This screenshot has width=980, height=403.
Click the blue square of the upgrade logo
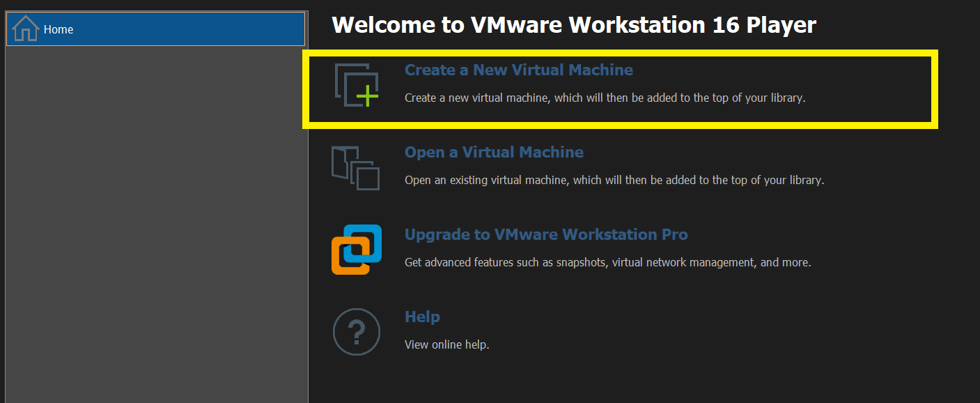click(x=369, y=238)
